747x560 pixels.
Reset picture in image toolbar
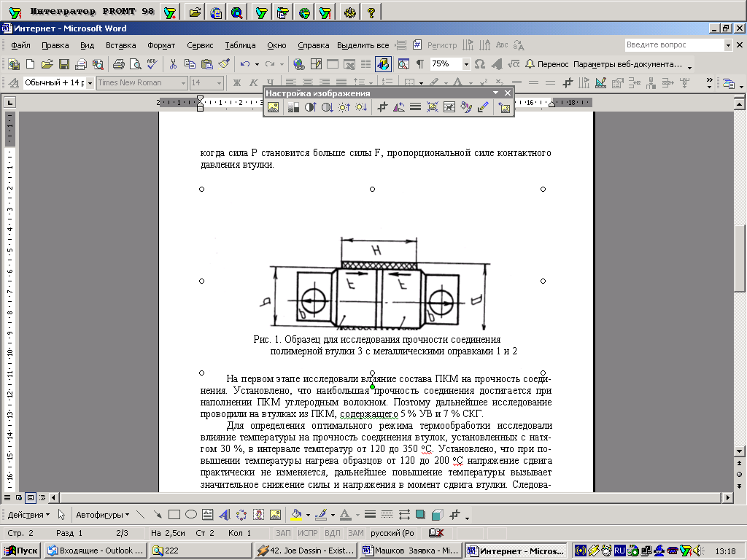[504, 107]
